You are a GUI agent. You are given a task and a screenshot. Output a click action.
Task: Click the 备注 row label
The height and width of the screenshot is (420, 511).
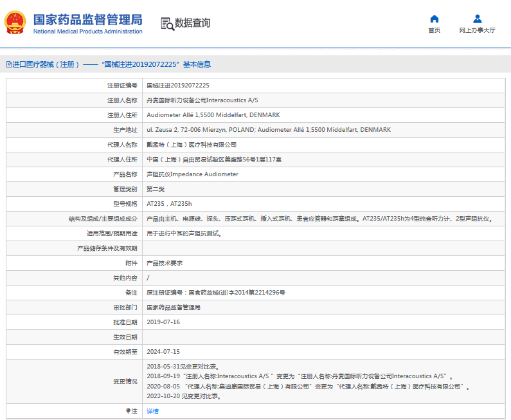(x=131, y=293)
